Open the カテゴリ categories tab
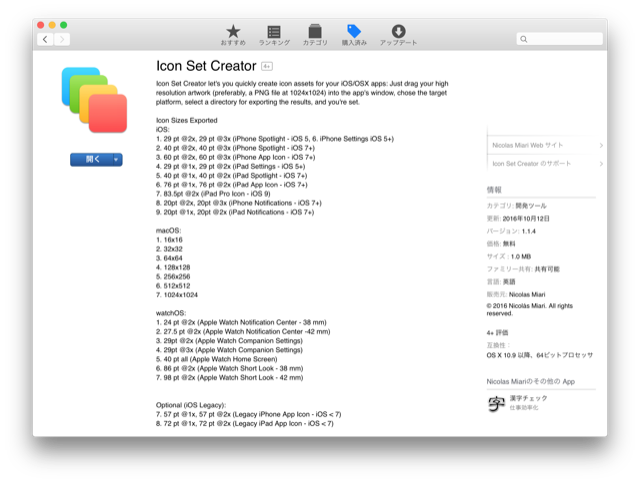Viewport: 640px width, 483px height. 315,35
